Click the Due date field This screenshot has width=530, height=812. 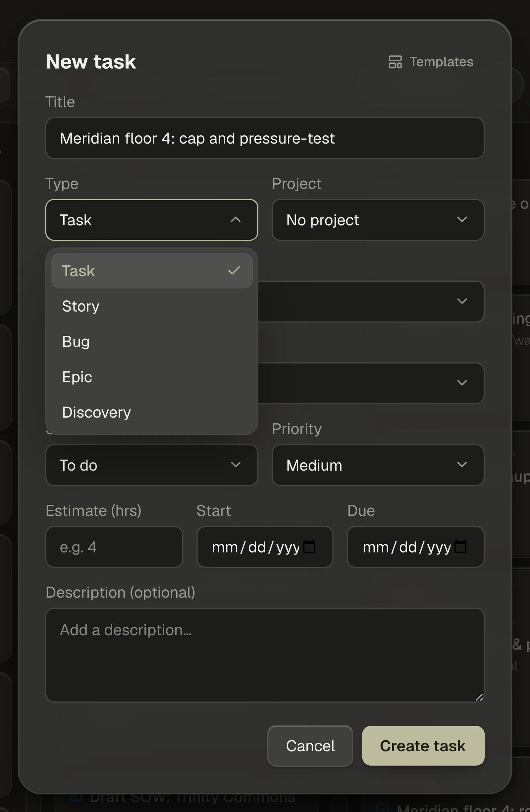[415, 547]
